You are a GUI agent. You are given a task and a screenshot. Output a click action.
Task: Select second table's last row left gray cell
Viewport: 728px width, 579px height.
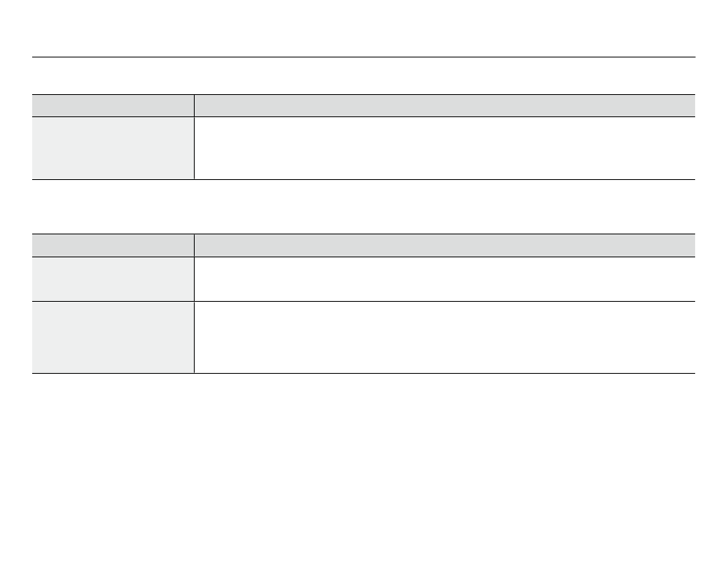click(x=113, y=337)
